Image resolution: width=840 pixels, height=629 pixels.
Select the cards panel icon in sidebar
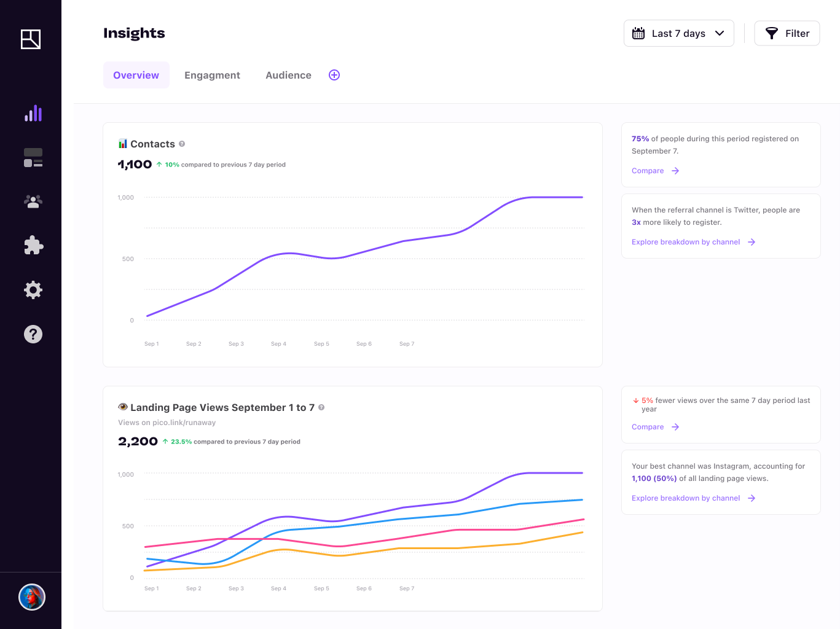(33, 158)
